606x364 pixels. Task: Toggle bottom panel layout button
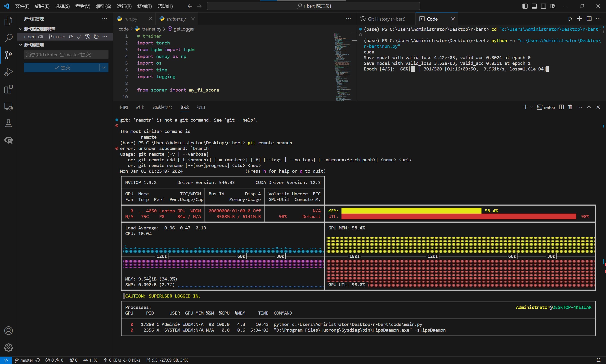coord(534,6)
